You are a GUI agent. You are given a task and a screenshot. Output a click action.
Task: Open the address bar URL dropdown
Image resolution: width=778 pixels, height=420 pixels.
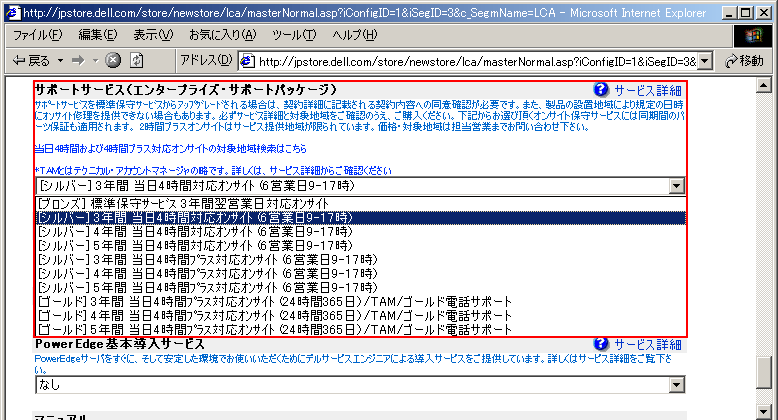(705, 61)
